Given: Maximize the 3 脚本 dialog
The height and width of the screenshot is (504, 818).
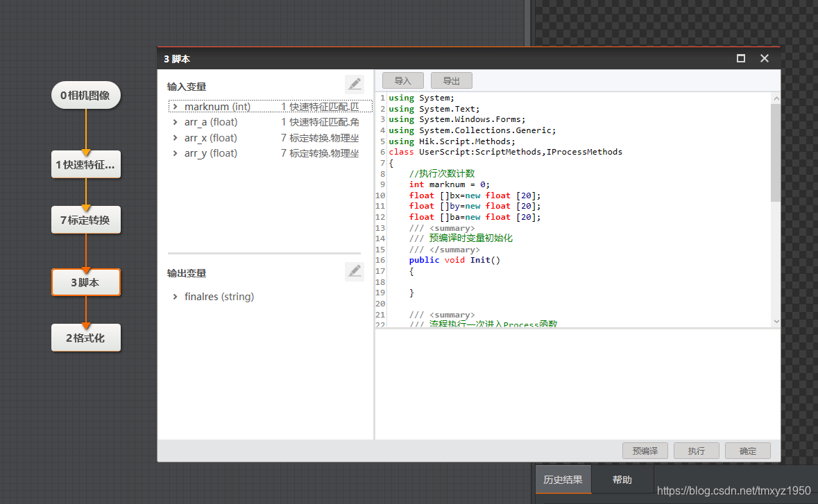Looking at the screenshot, I should tap(741, 58).
